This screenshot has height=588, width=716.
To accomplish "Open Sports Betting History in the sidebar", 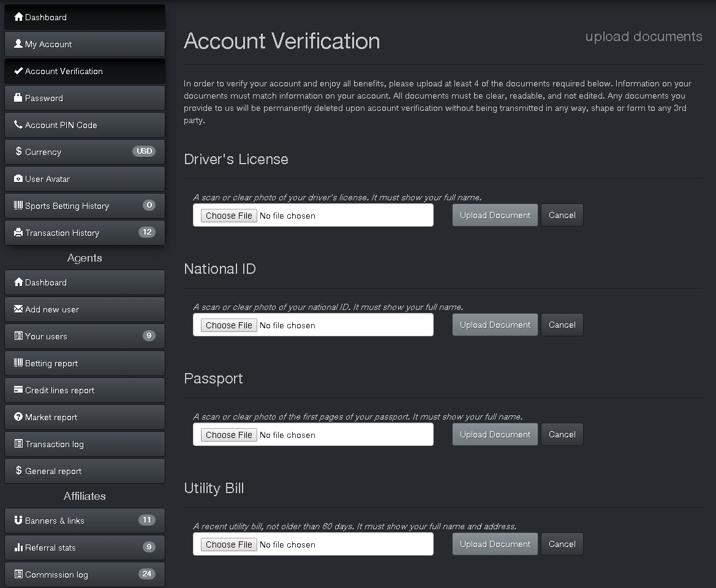I will tap(85, 206).
